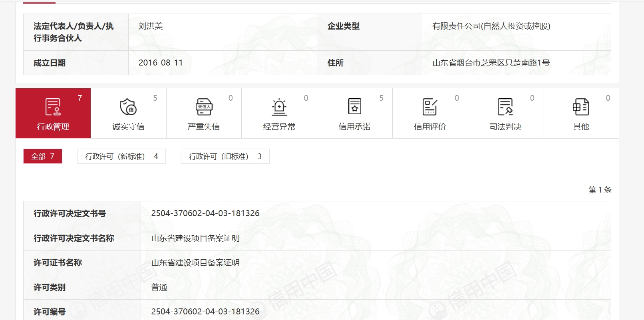Switch to the 诚实守信 tab label

(x=128, y=127)
